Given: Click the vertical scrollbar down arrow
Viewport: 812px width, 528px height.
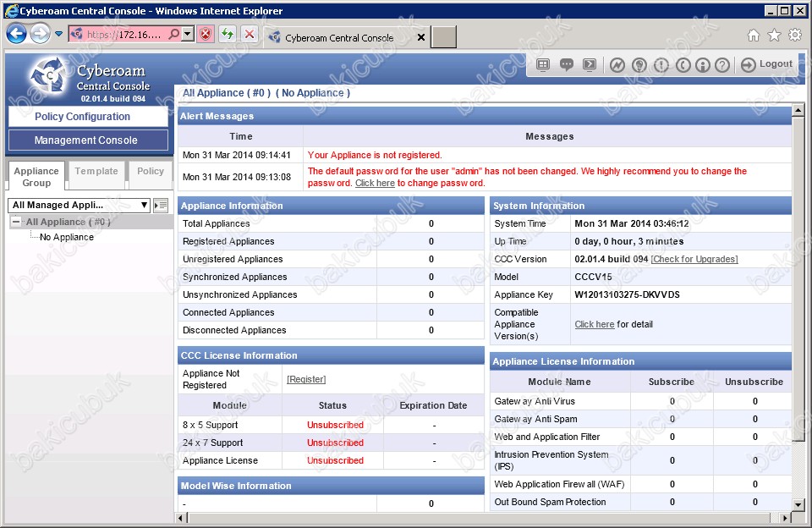Looking at the screenshot, I should [x=798, y=504].
